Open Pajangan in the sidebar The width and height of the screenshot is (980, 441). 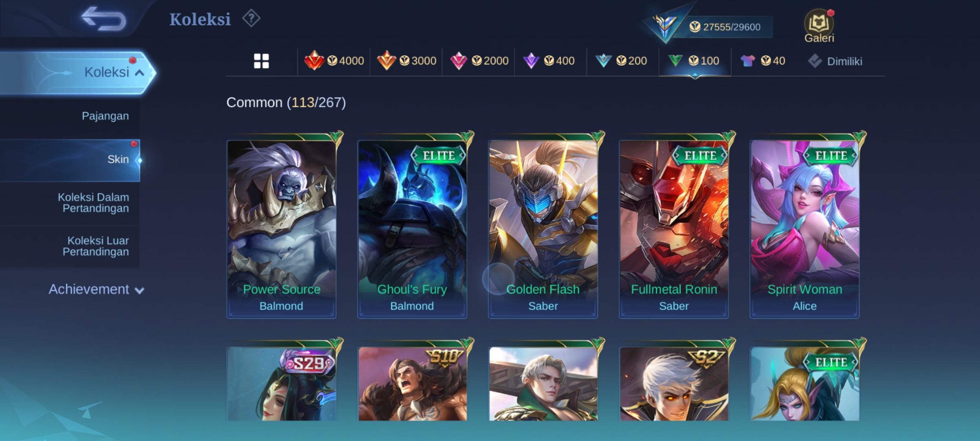(x=105, y=116)
